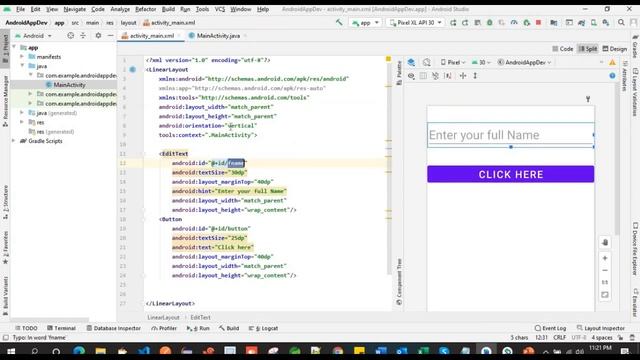Run app with the green bug Debug icon
640x360 pixels.
[489, 23]
